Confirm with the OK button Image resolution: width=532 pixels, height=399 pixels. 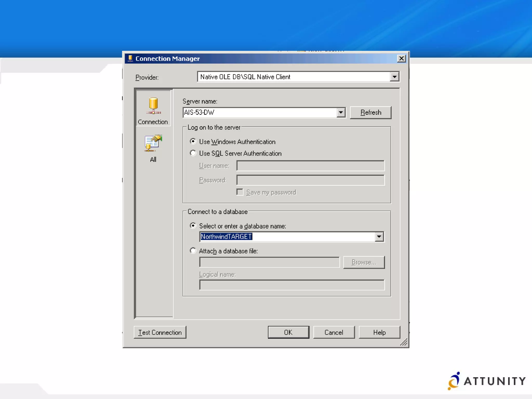pyautogui.click(x=288, y=332)
